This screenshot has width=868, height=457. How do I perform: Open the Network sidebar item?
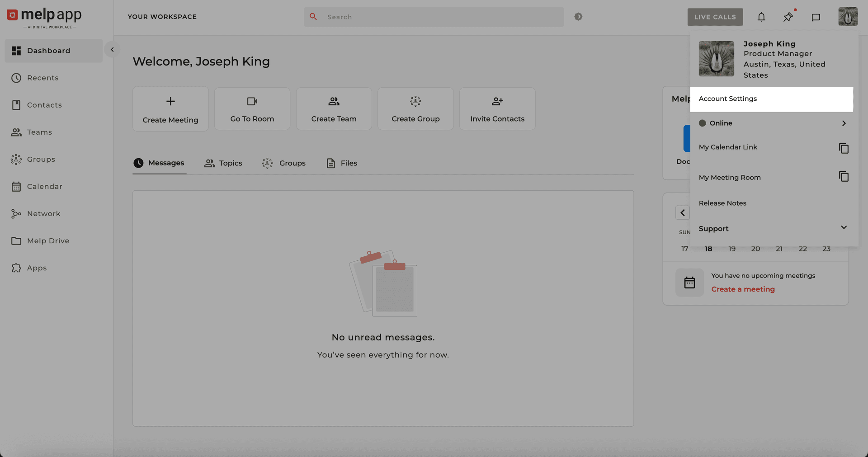43,214
